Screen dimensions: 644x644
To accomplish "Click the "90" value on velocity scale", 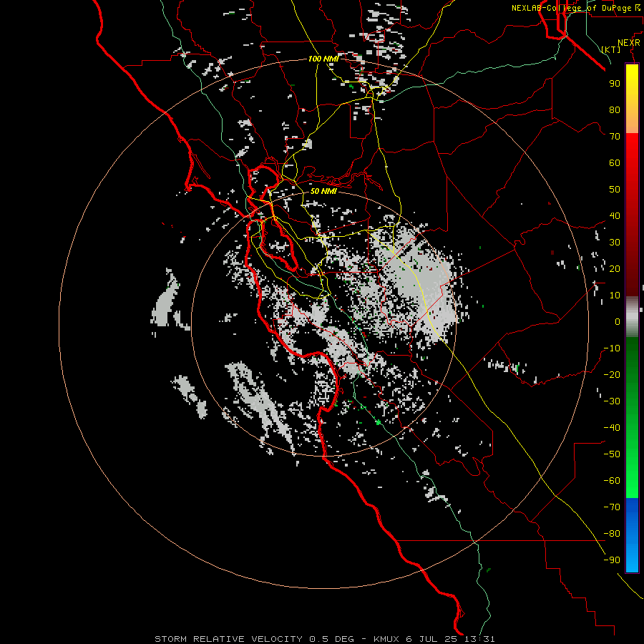I will click(615, 84).
